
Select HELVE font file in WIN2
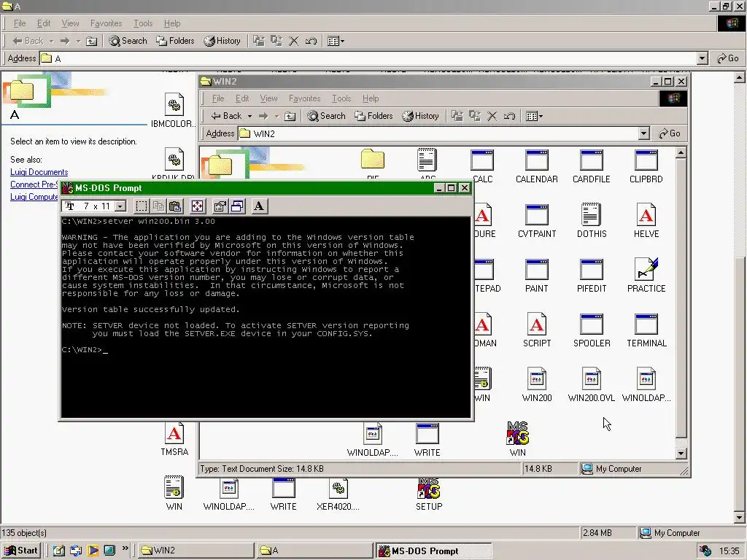coord(646,221)
